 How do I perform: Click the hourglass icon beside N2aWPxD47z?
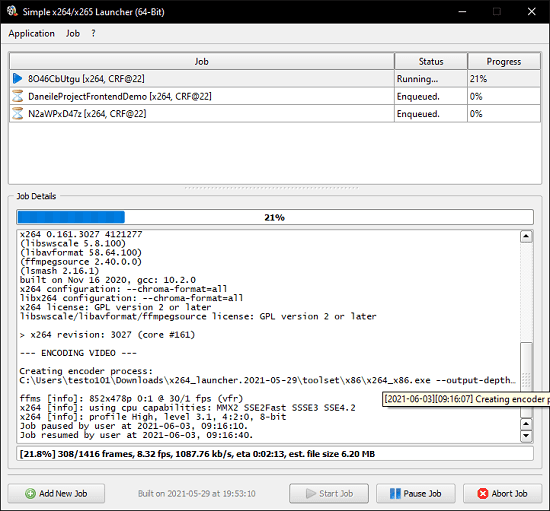17,114
